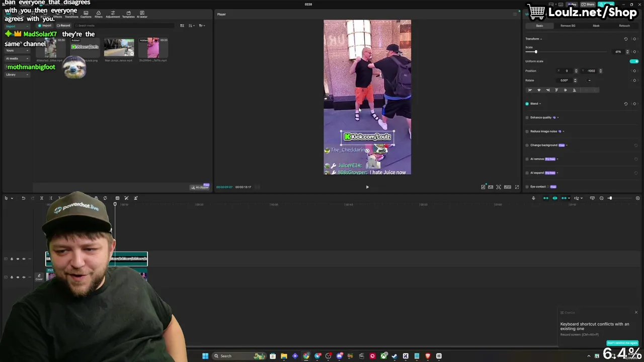The image size is (644, 362).
Task: Click the Cover button on main track
Action: point(39,277)
